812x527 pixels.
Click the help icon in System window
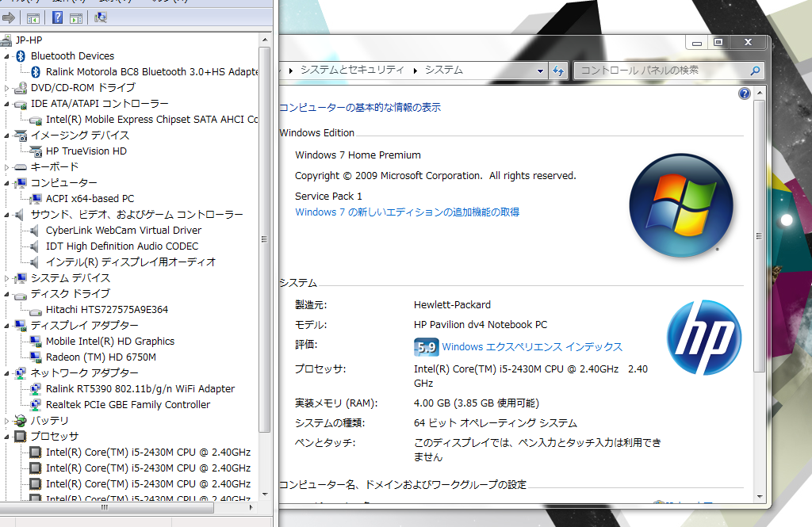click(744, 94)
